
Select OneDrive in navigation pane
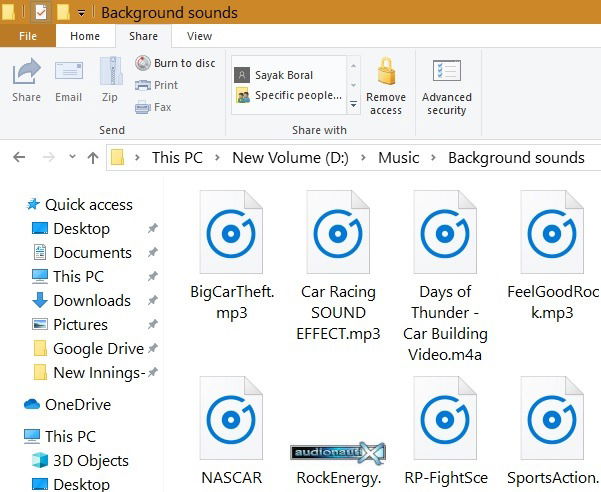click(67, 405)
